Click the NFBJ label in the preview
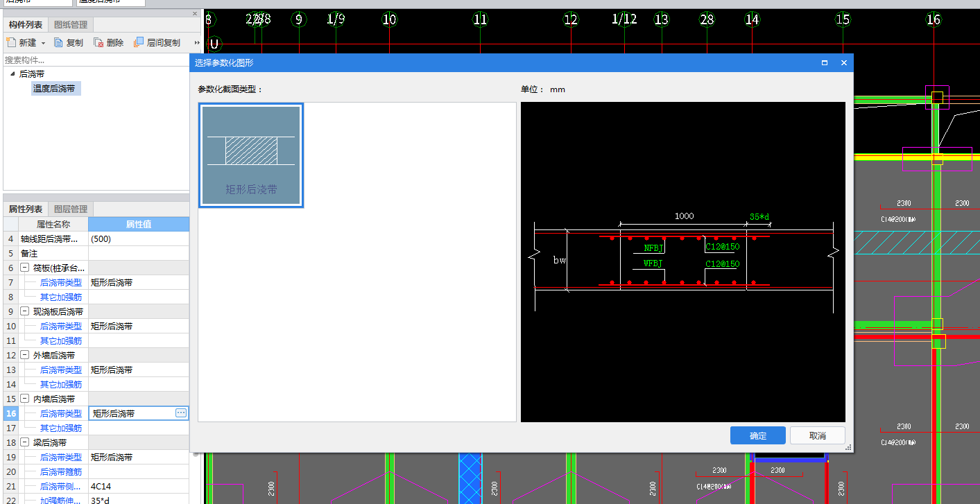This screenshot has width=980, height=504. point(653,247)
